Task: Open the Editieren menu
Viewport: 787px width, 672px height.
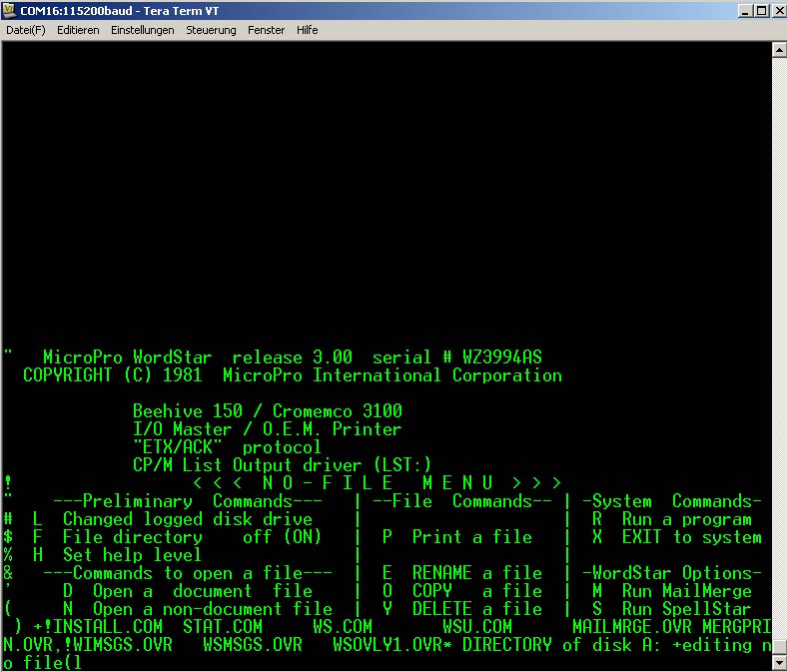Action: [x=78, y=30]
